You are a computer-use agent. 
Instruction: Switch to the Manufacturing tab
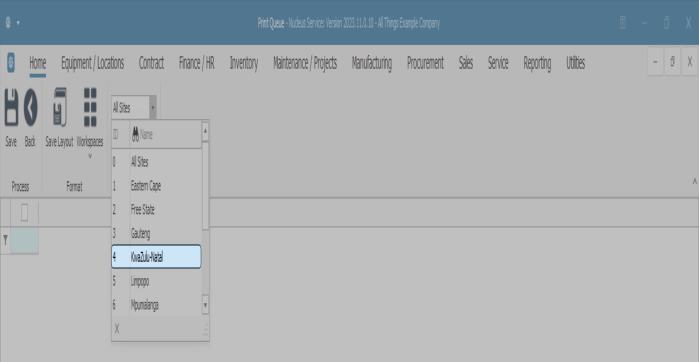[x=372, y=63]
